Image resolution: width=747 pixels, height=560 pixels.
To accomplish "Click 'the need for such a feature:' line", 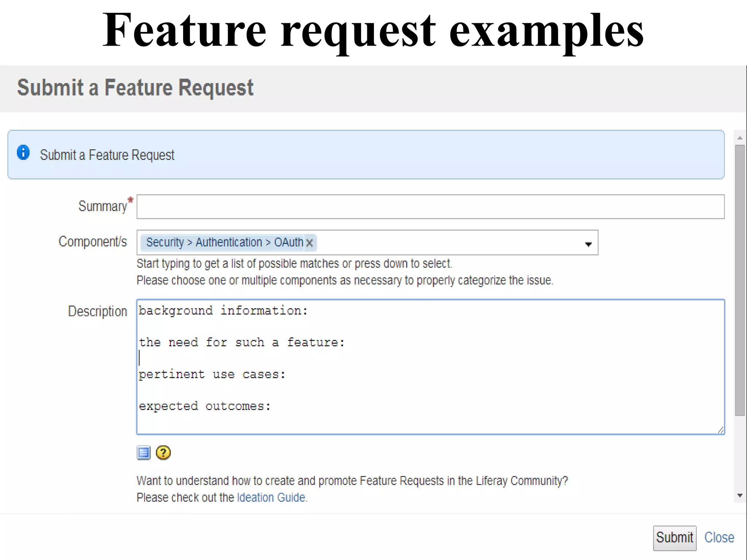I will [241, 342].
